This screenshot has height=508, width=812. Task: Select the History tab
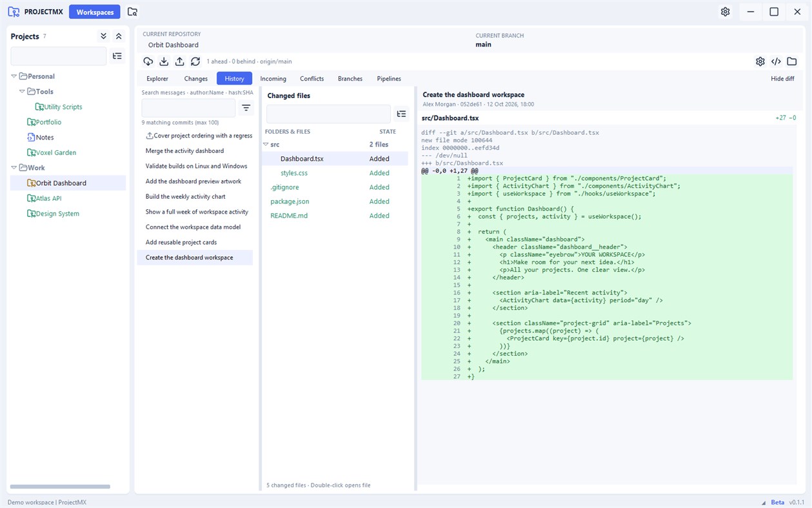[234, 79]
